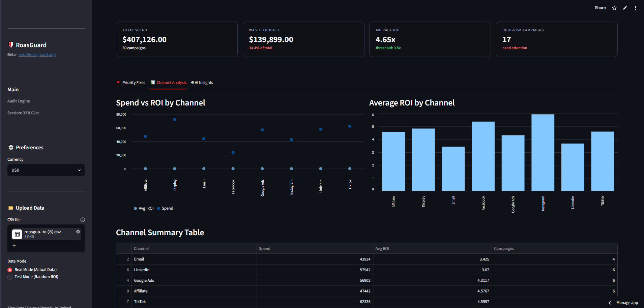Click the Manage app button
This screenshot has width=644, height=308.
coord(627,303)
